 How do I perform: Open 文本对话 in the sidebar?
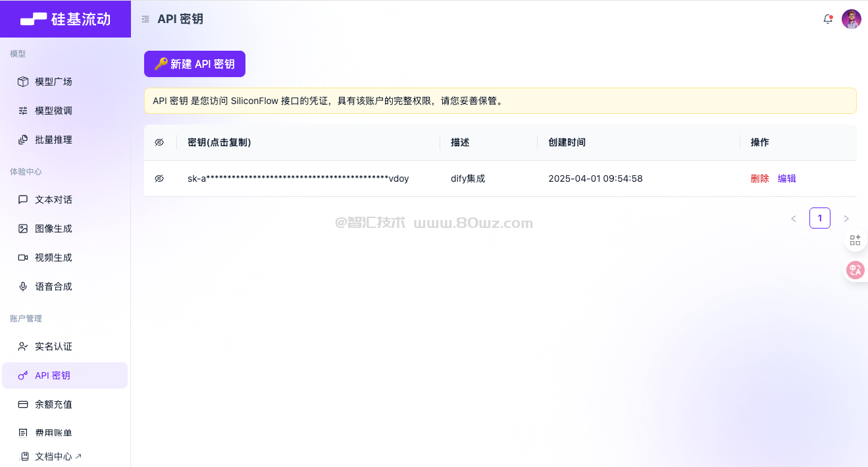53,200
